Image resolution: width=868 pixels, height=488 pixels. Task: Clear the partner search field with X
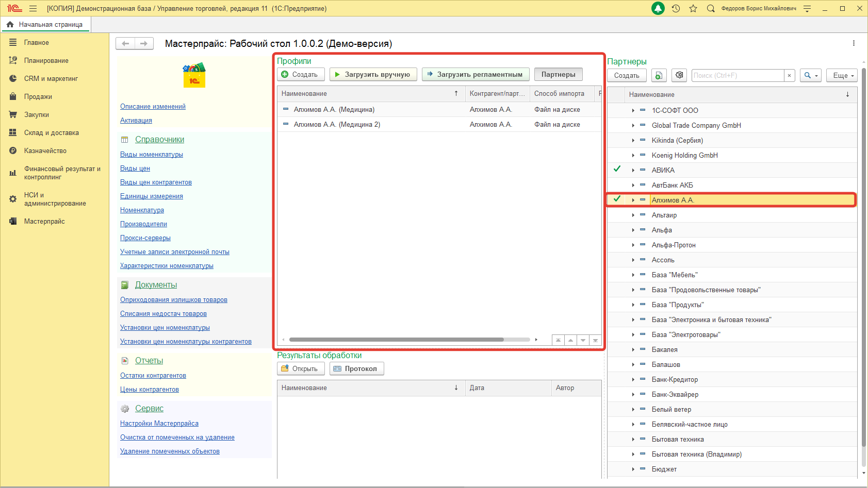(789, 75)
